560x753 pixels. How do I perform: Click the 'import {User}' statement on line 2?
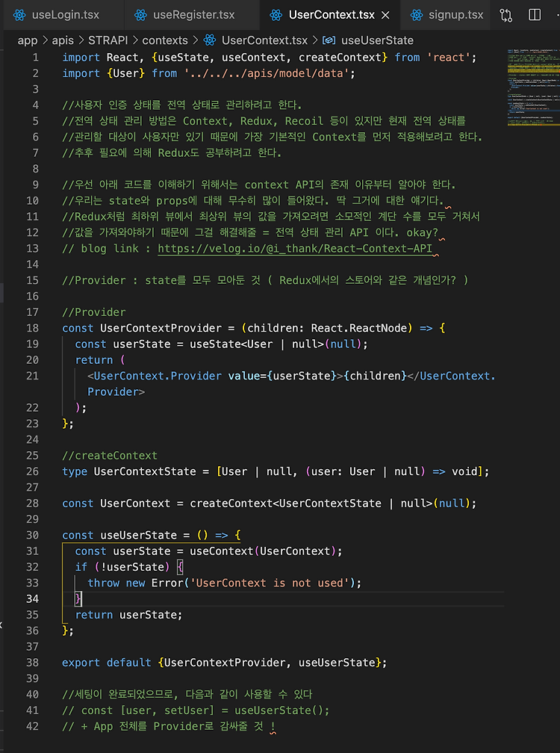coord(209,73)
